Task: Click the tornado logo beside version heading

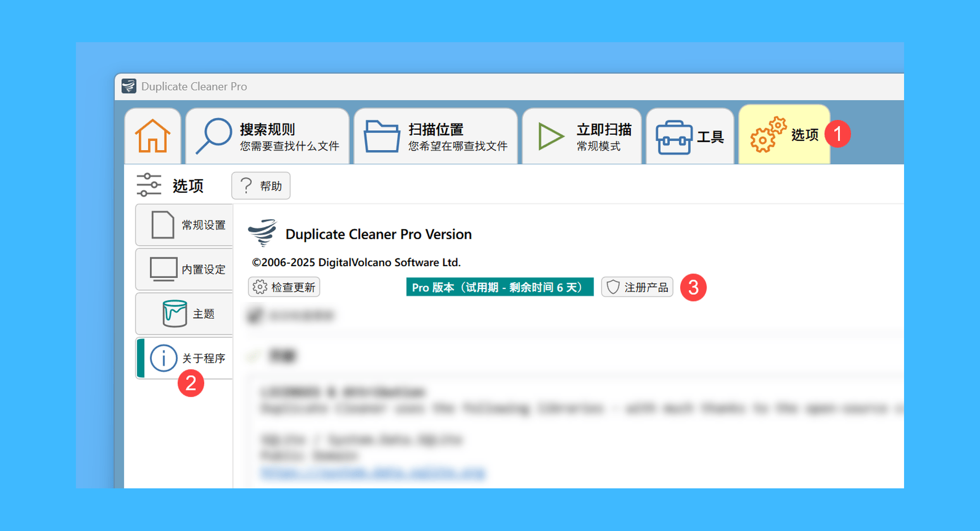Action: 263,232
